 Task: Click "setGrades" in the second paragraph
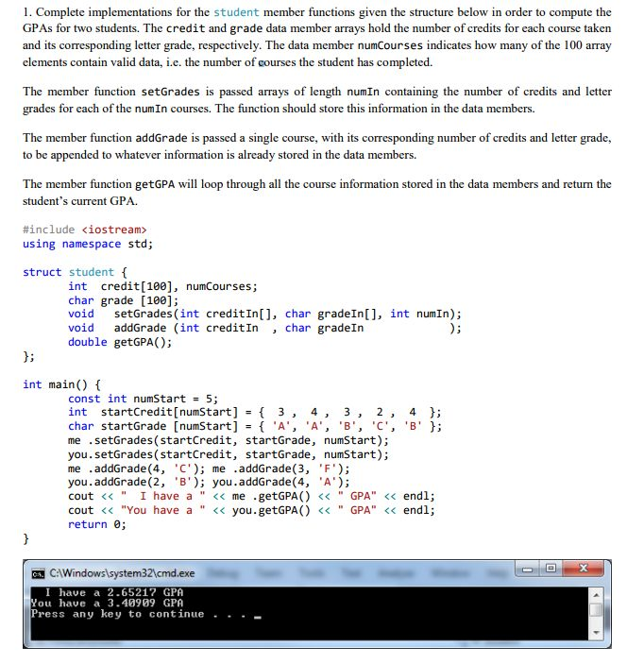point(170,92)
